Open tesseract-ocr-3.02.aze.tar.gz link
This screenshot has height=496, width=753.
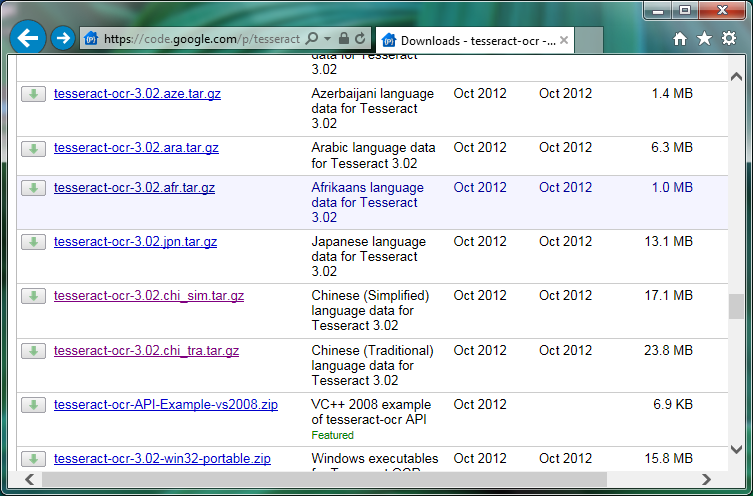tap(137, 94)
